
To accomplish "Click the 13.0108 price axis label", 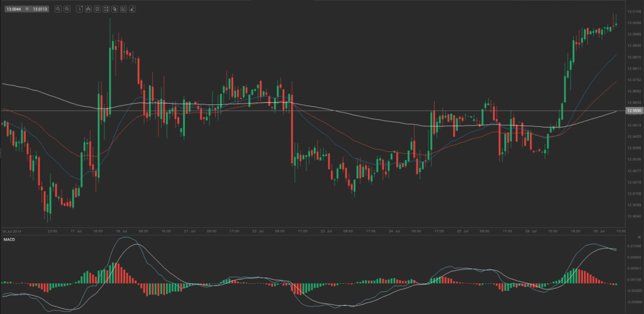I will [x=633, y=11].
